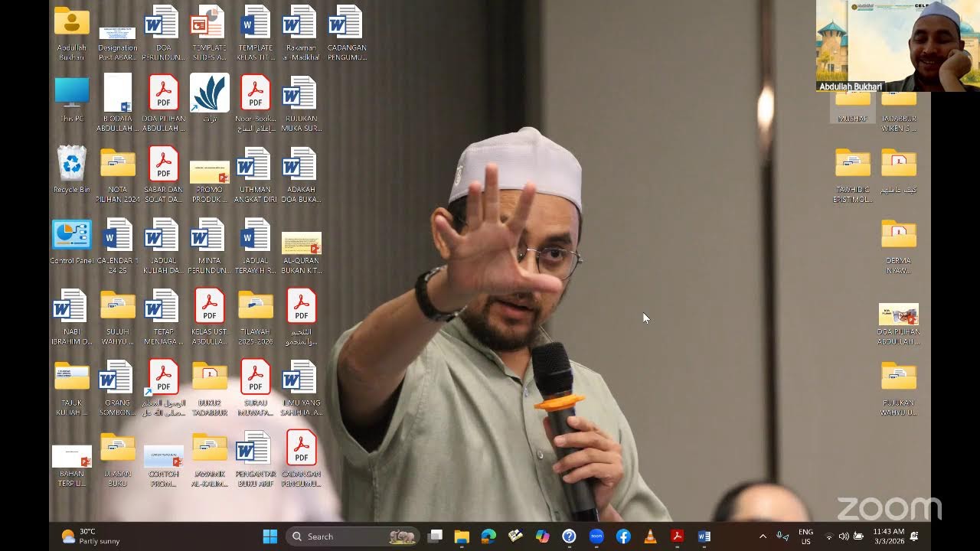Viewport: 980px width, 551px height.
Task: Open ADAKAH DOA BUKA Word document
Action: (301, 176)
